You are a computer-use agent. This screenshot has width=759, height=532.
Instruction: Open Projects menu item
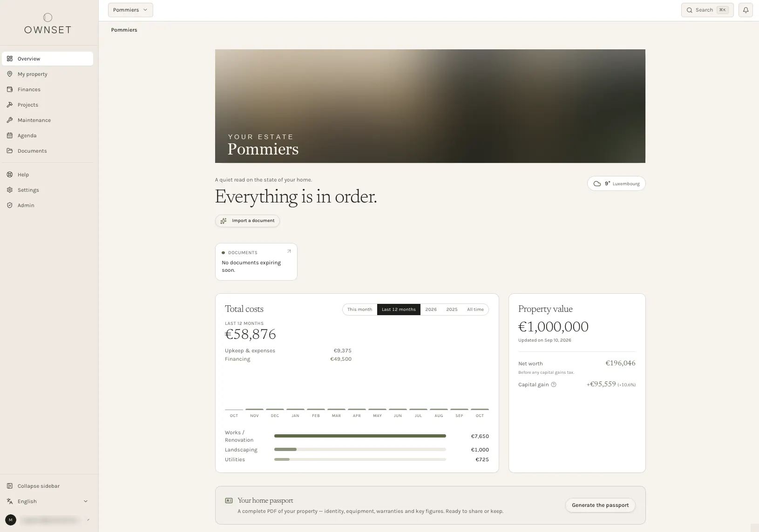click(47, 105)
